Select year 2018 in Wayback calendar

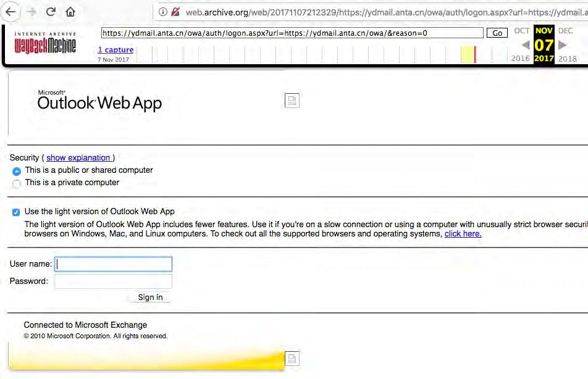tap(568, 59)
